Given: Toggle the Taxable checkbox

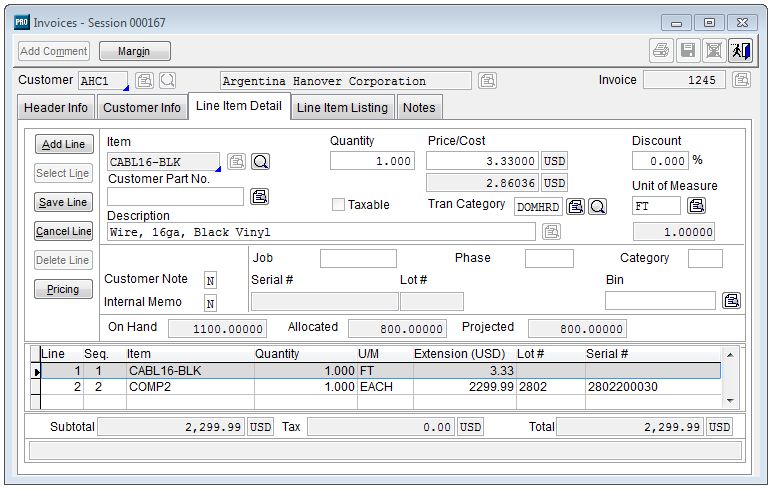Looking at the screenshot, I should click(x=338, y=204).
